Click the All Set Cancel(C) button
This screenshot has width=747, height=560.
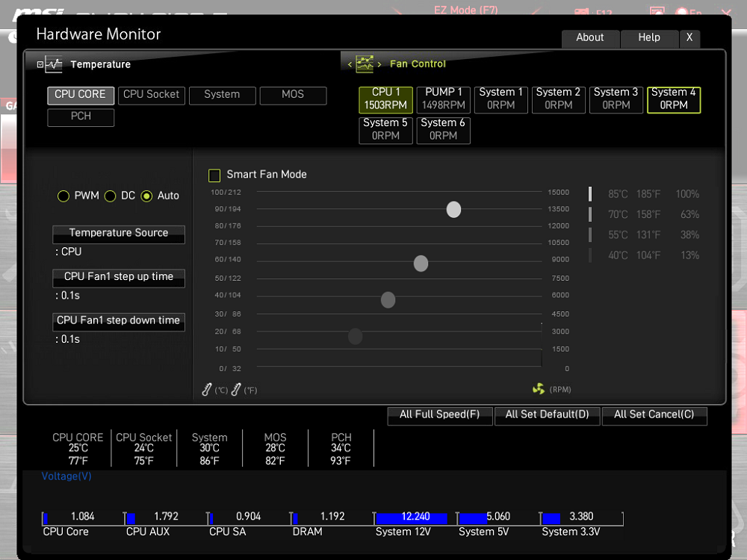654,415
